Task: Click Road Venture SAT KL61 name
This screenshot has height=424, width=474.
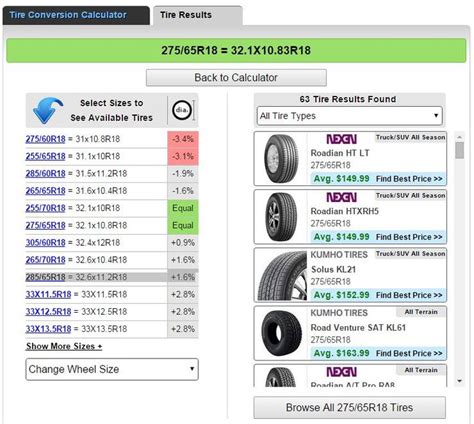Action: coord(358,328)
